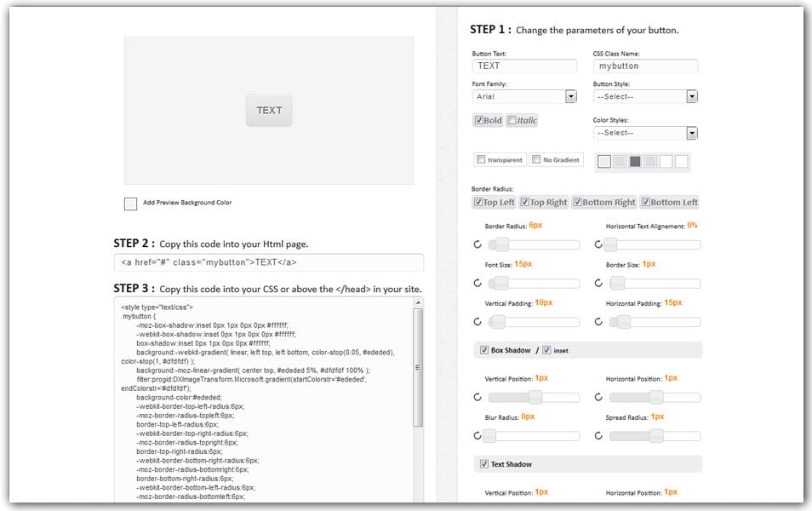Screen dimensions: 812x511
Task: Reset Horizontal Text Alignment with its refresh icon
Action: tap(598, 245)
